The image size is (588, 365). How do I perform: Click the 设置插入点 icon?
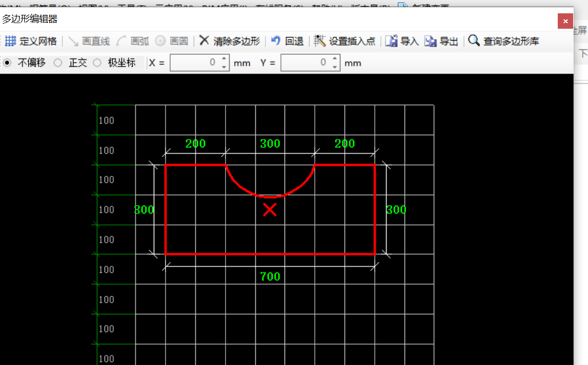(319, 40)
